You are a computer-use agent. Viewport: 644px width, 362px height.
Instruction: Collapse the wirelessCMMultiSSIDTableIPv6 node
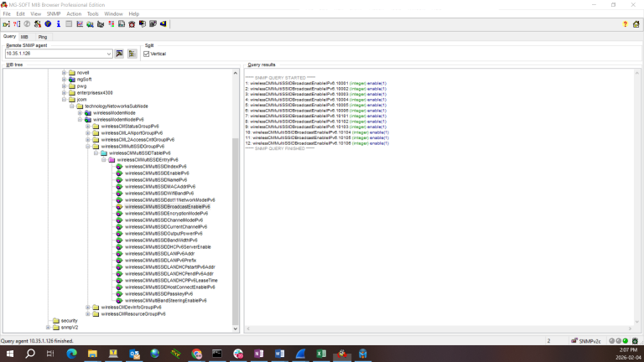[x=96, y=153]
